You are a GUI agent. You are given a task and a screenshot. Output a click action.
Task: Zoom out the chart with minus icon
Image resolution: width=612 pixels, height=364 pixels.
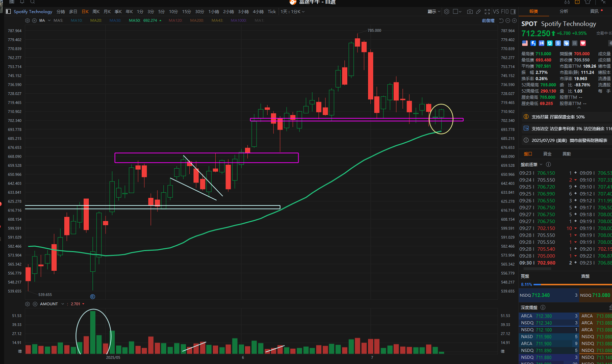point(508,20)
